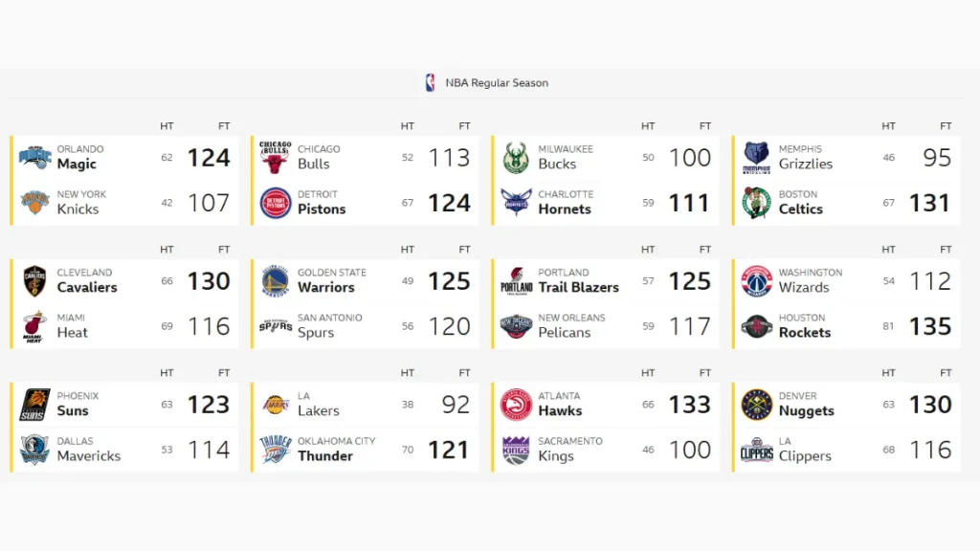The image size is (980, 551).
Task: Click the Phoenix Suns logo
Action: (34, 403)
